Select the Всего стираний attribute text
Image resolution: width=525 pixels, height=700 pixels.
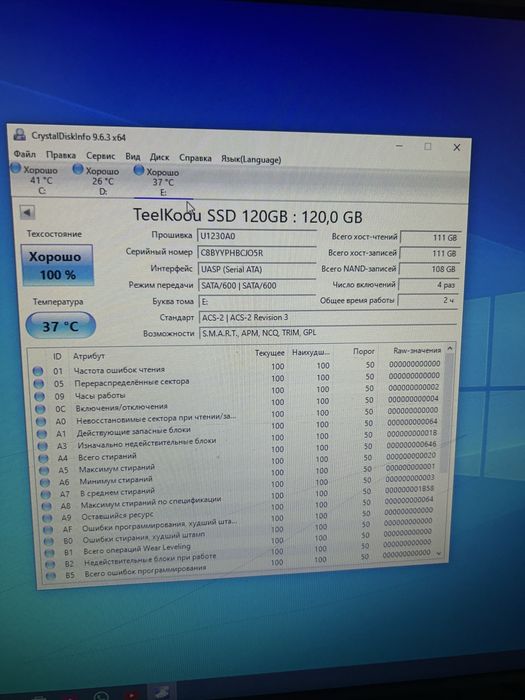pos(107,457)
